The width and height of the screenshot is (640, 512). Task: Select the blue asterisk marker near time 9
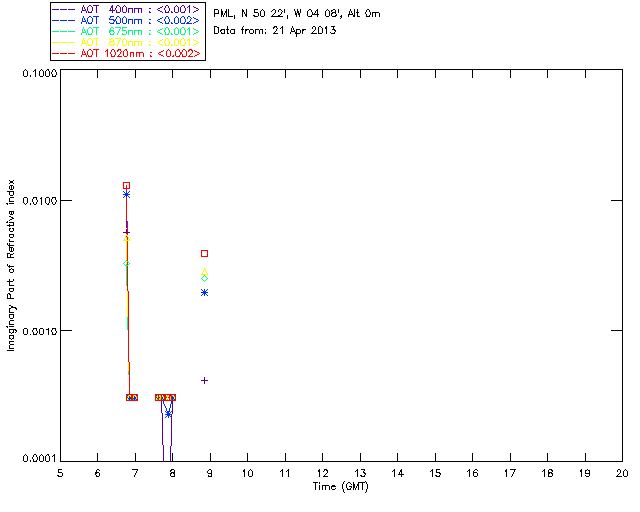pyautogui.click(x=204, y=293)
